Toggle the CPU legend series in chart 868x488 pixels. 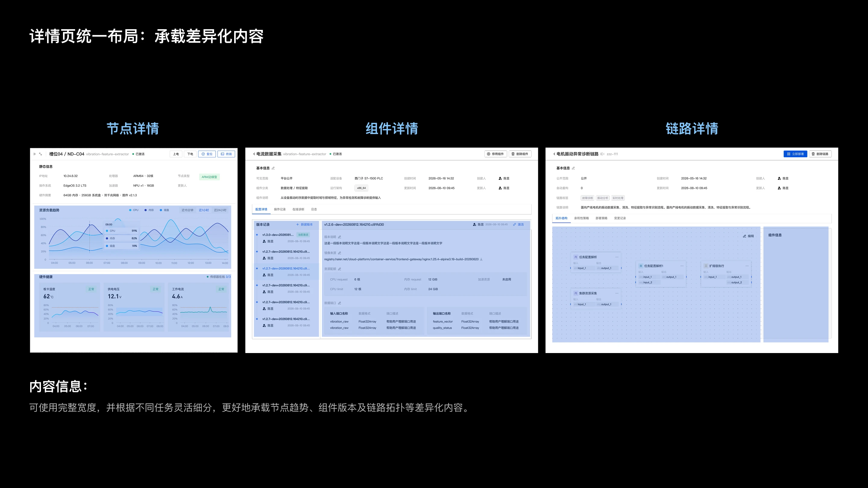[134, 210]
